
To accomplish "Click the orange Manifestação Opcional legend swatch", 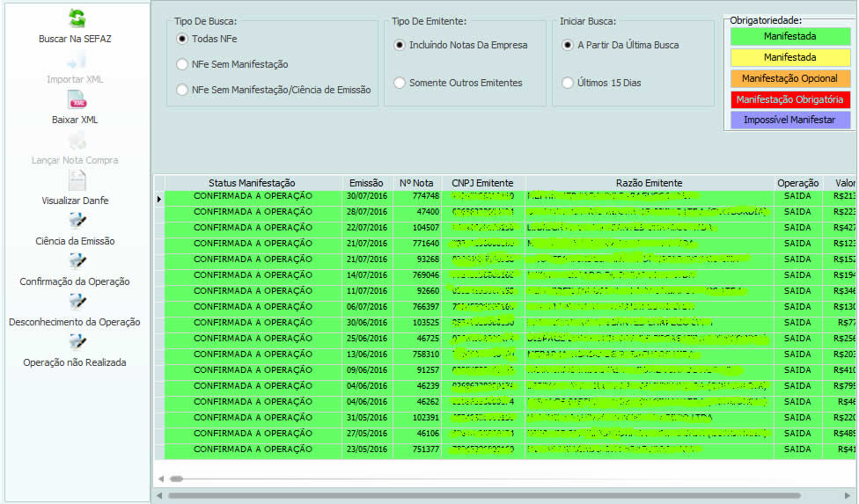I will 789,78.
